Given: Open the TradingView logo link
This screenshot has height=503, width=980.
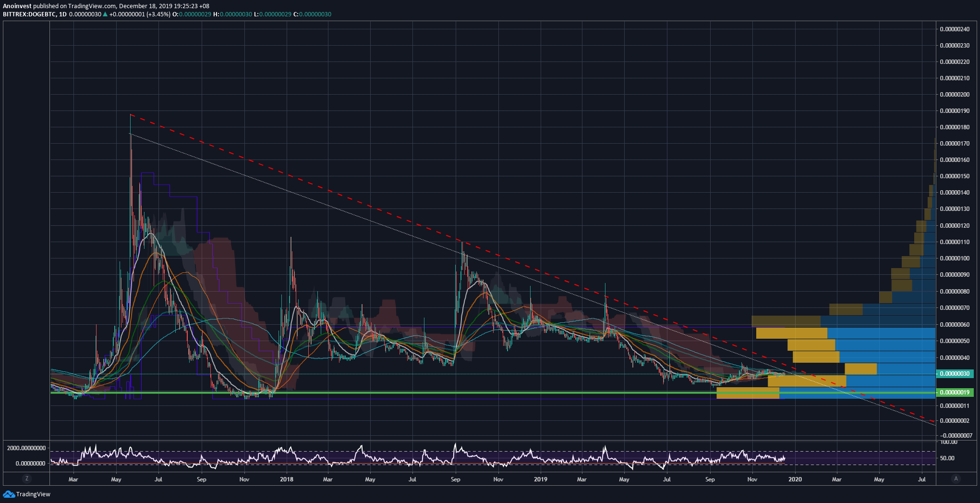Looking at the screenshot, I should pyautogui.click(x=27, y=494).
